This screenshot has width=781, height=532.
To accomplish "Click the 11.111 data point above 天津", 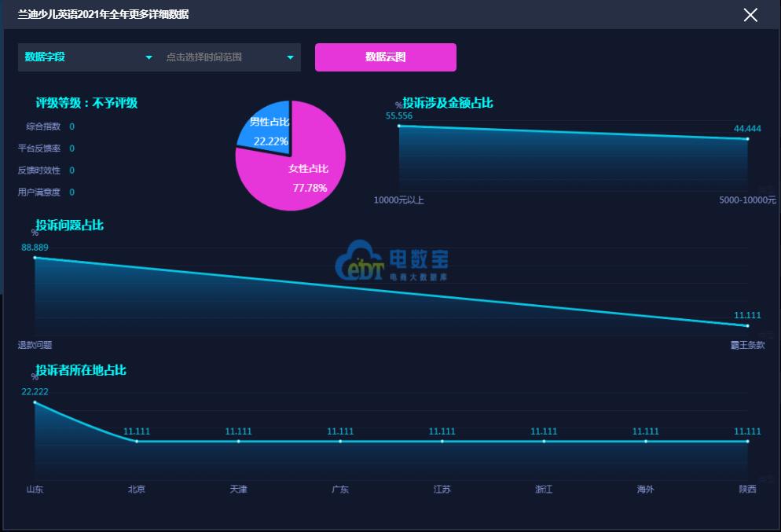I will (239, 442).
